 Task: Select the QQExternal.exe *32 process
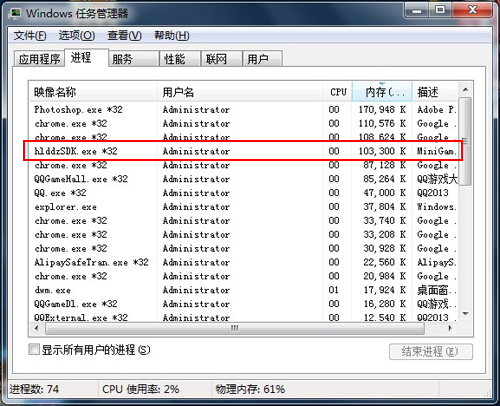(243, 317)
